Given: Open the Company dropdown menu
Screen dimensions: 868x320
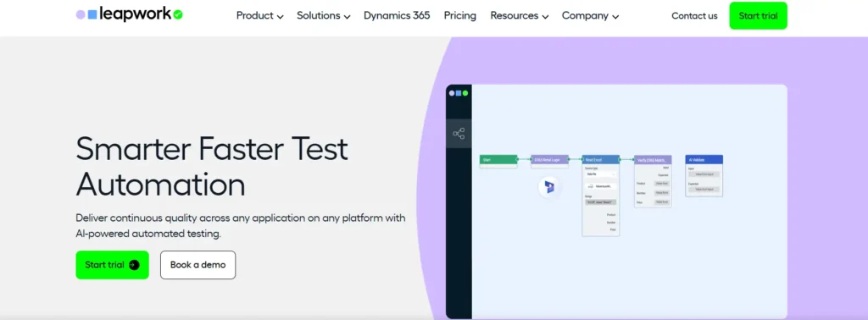Looking at the screenshot, I should click(x=590, y=15).
